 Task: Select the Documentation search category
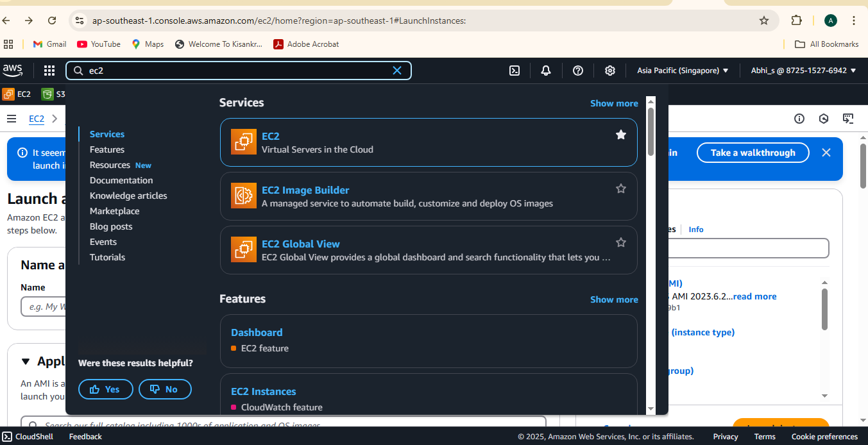point(121,180)
